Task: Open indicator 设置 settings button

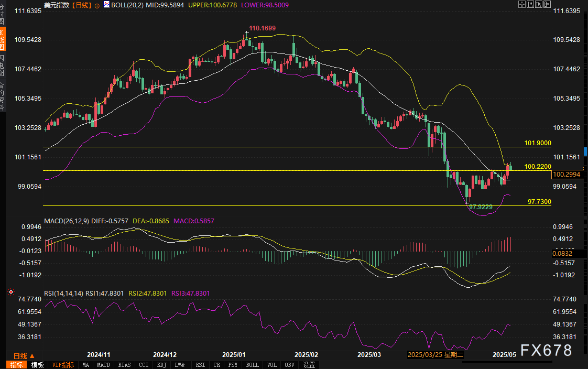Action: click(309, 365)
